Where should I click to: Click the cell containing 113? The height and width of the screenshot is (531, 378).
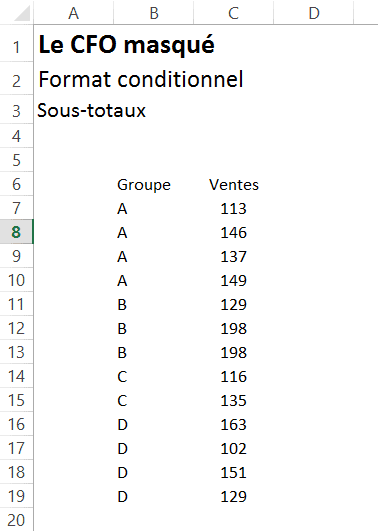tap(233, 208)
